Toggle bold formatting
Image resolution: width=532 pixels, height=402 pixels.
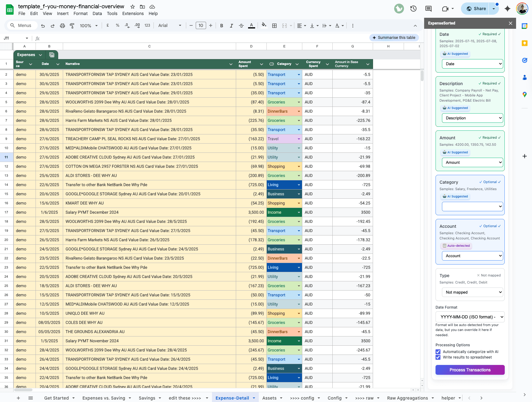pyautogui.click(x=222, y=26)
